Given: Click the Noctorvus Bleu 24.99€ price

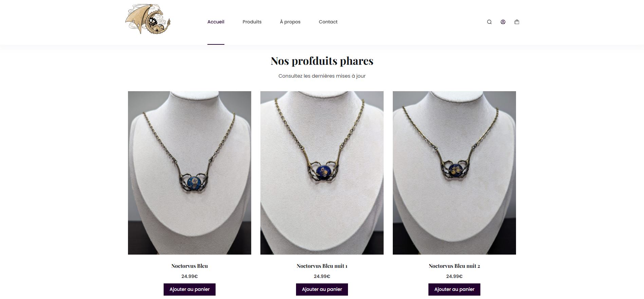Looking at the screenshot, I should click(x=189, y=276).
